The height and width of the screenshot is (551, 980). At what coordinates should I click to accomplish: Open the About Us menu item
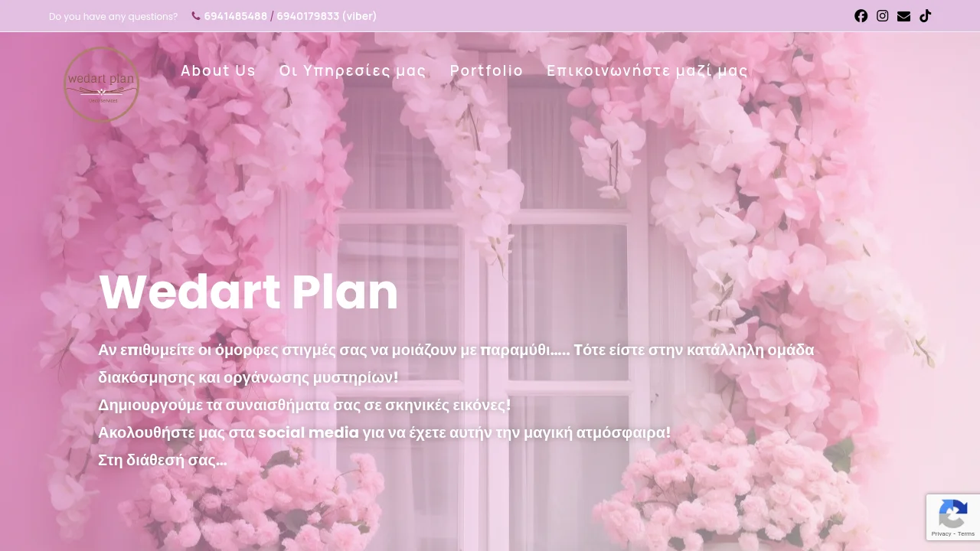[218, 70]
